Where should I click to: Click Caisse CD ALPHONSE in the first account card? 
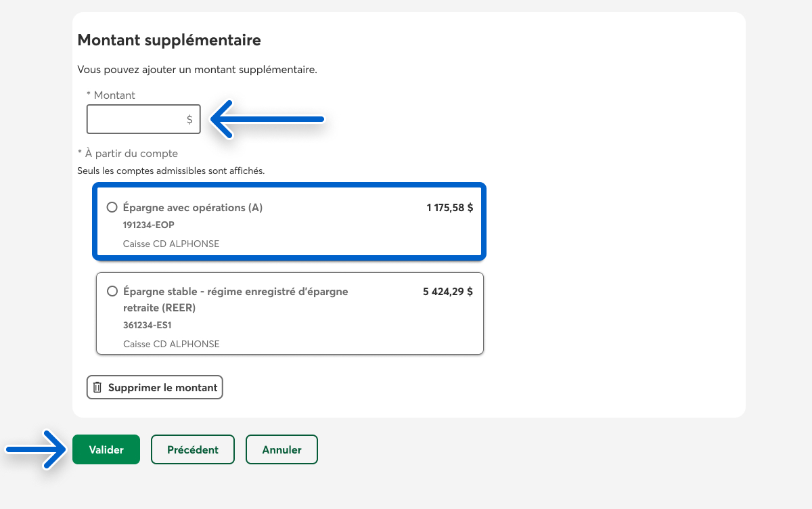(171, 244)
